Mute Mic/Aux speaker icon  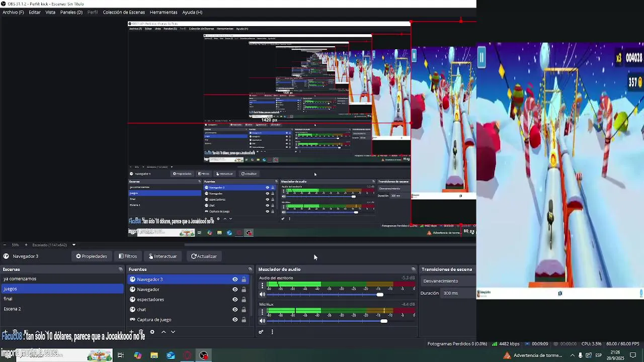[262, 321]
